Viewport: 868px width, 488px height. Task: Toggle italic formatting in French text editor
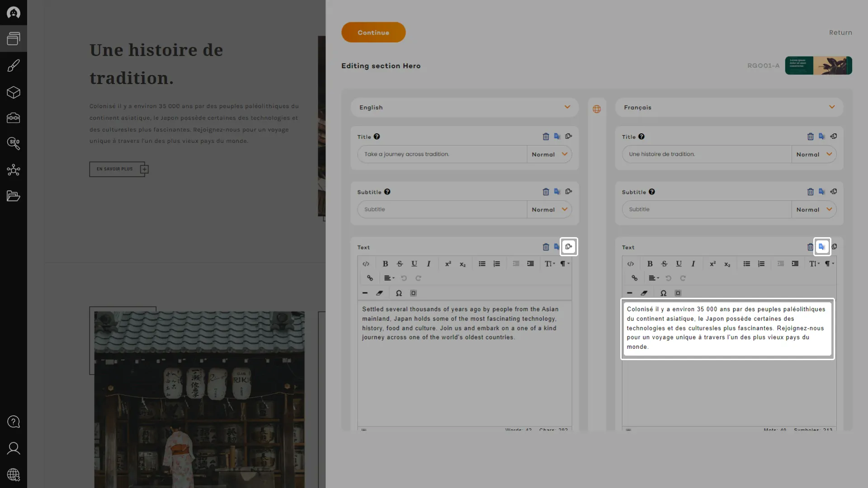pyautogui.click(x=693, y=264)
